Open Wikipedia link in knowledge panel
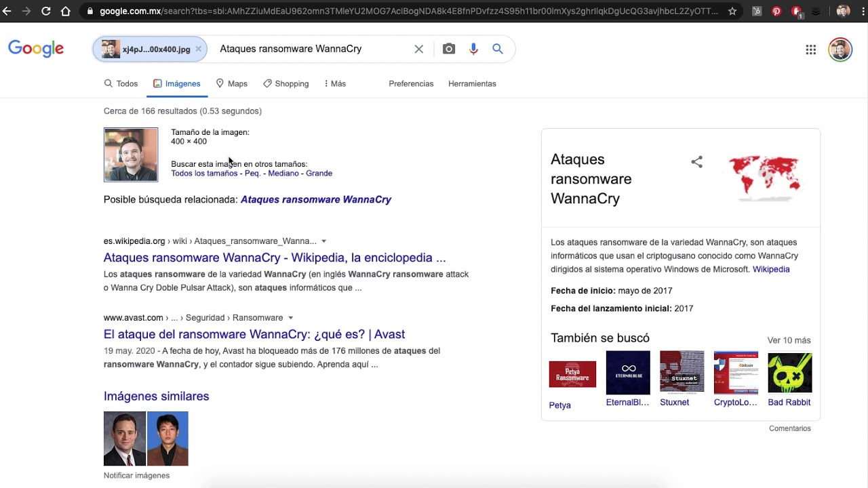The image size is (868, 488). pyautogui.click(x=771, y=269)
